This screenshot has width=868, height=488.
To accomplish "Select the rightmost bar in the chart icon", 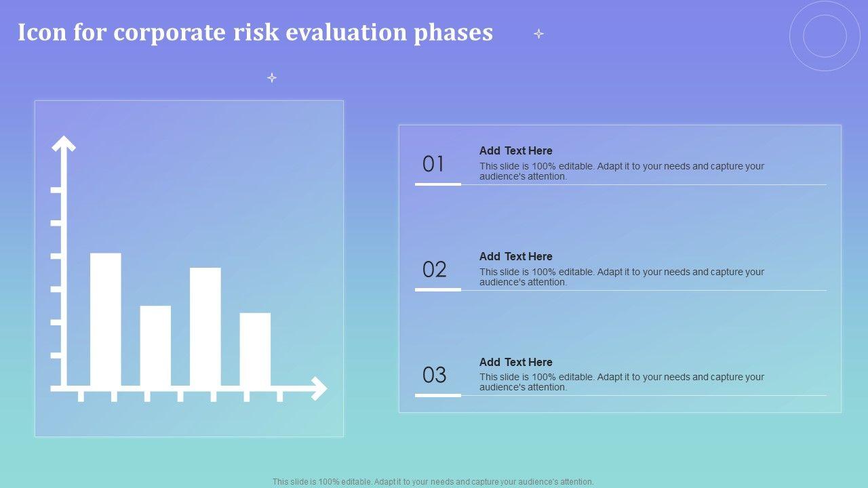I will 255,349.
